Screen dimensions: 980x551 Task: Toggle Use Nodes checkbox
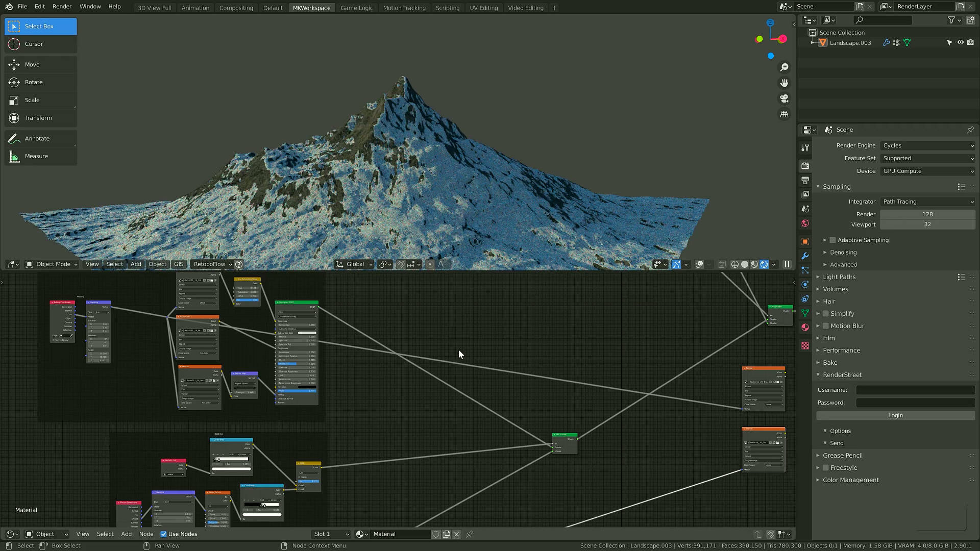point(163,534)
